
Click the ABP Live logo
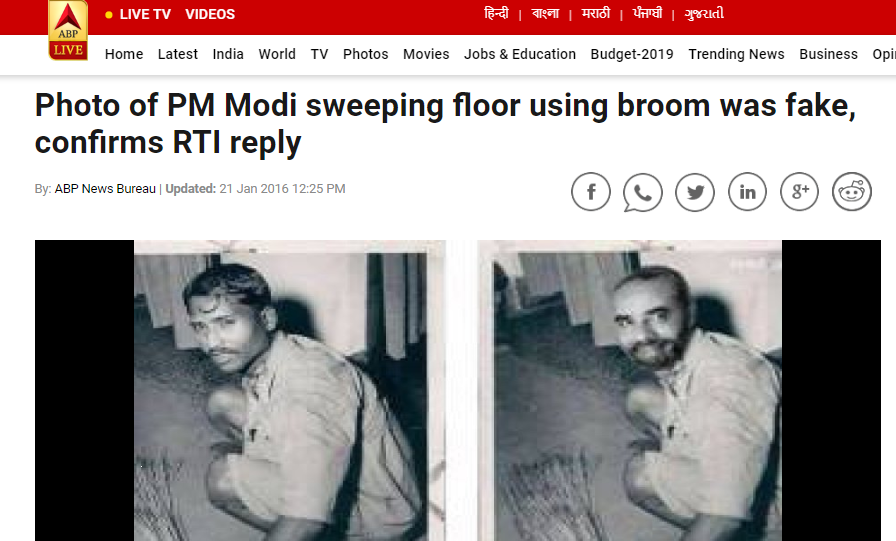[x=68, y=30]
